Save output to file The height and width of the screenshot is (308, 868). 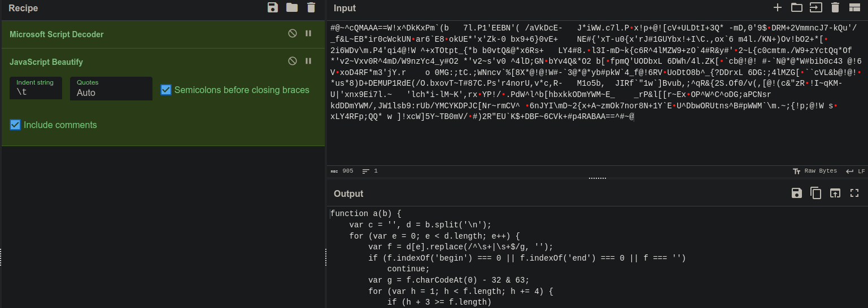796,193
